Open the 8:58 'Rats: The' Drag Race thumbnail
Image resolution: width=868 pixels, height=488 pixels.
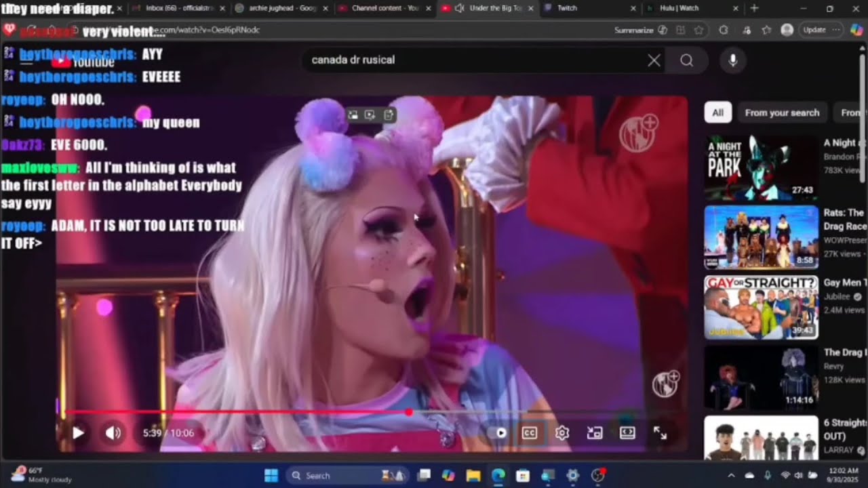(761, 238)
